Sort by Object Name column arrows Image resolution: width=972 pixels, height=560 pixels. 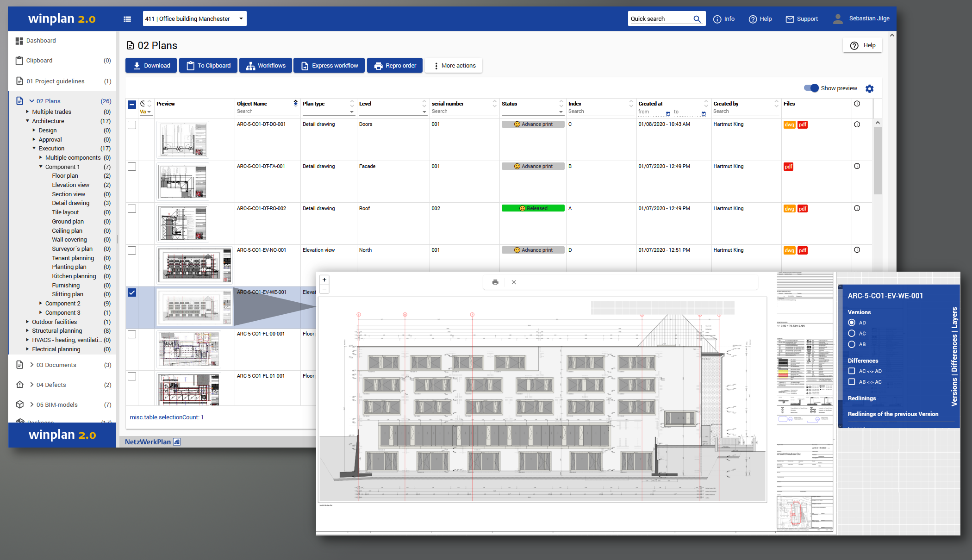coord(295,103)
